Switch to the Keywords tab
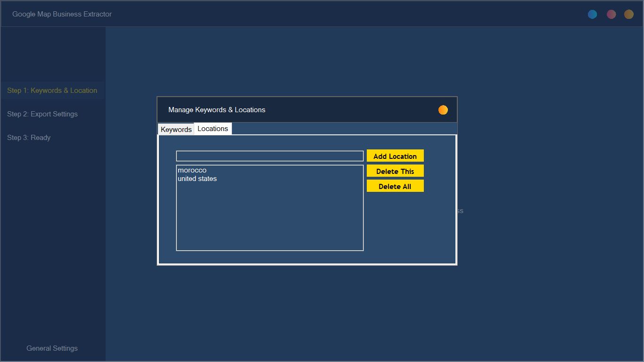644x362 pixels. click(176, 129)
